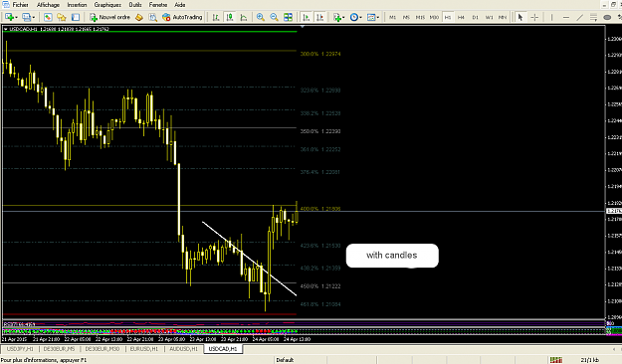The image size is (622, 364).
Task: Toggle the Chart Shift icon
Action: [319, 17]
